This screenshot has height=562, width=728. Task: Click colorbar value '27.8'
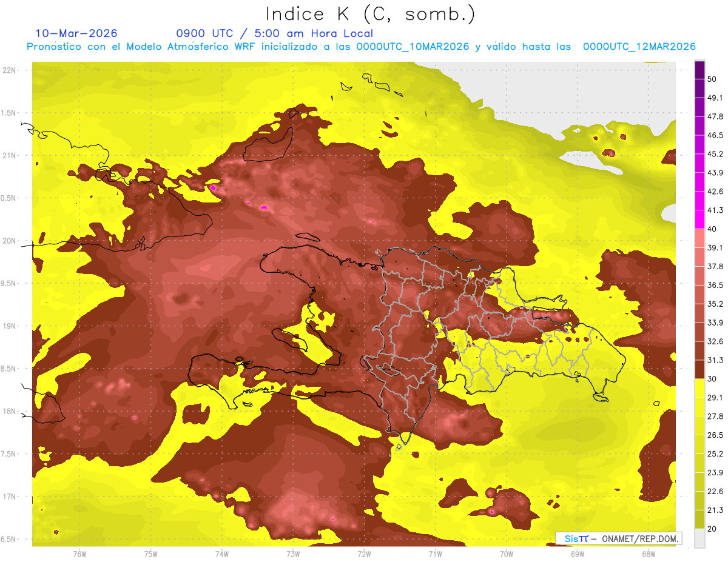[716, 416]
